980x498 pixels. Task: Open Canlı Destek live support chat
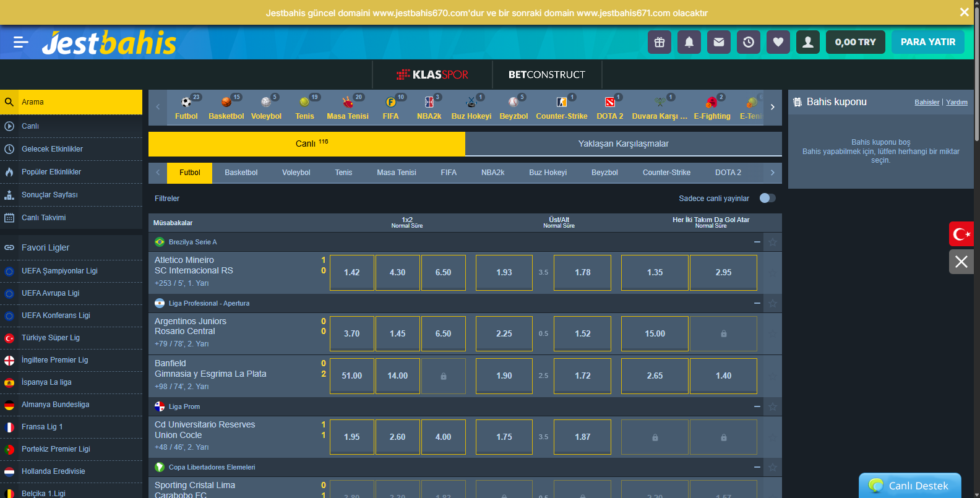(x=910, y=486)
